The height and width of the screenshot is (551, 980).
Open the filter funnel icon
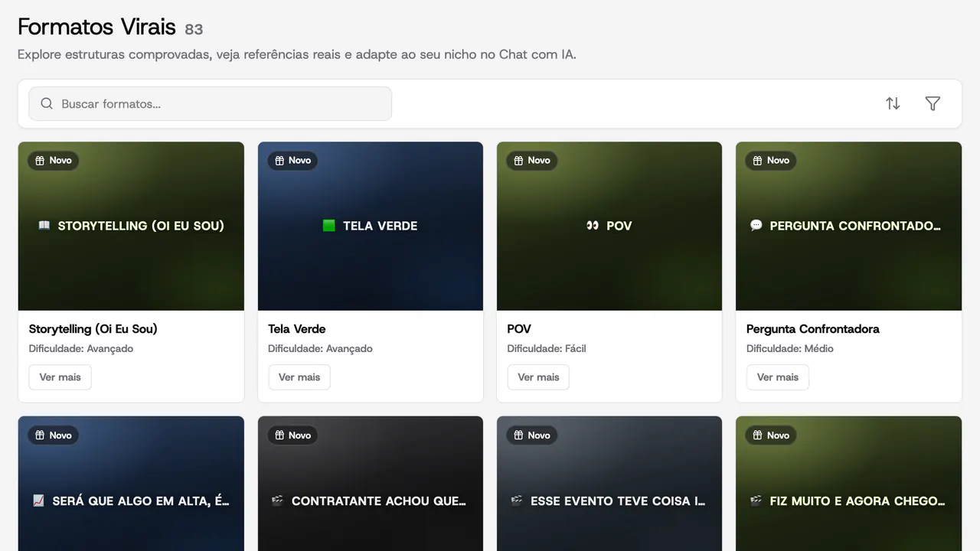(933, 103)
